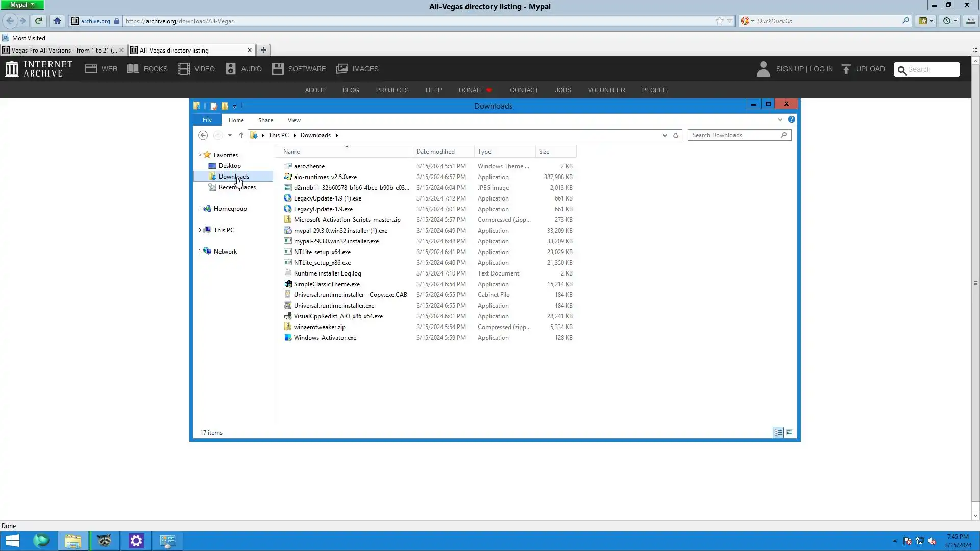Select details view layout button

778,433
